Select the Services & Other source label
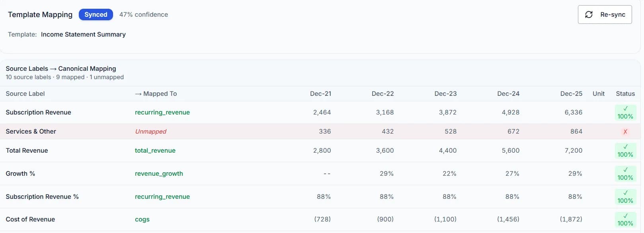Viewport: 644px width, 233px height. point(31,131)
